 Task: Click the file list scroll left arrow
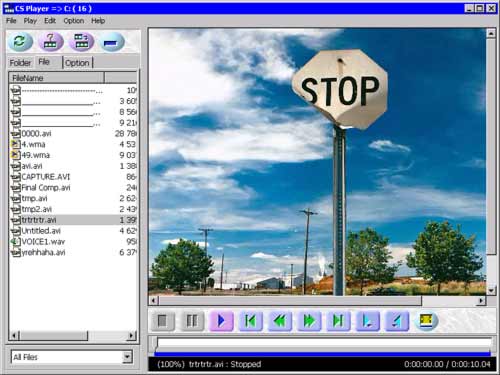[x=14, y=335]
